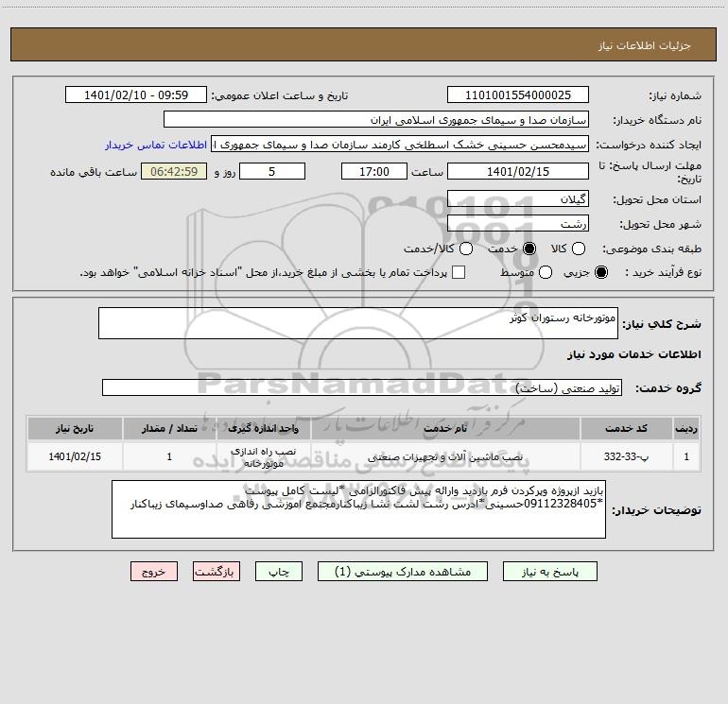
Task: Select the کالا radio button
Action: tap(578, 249)
